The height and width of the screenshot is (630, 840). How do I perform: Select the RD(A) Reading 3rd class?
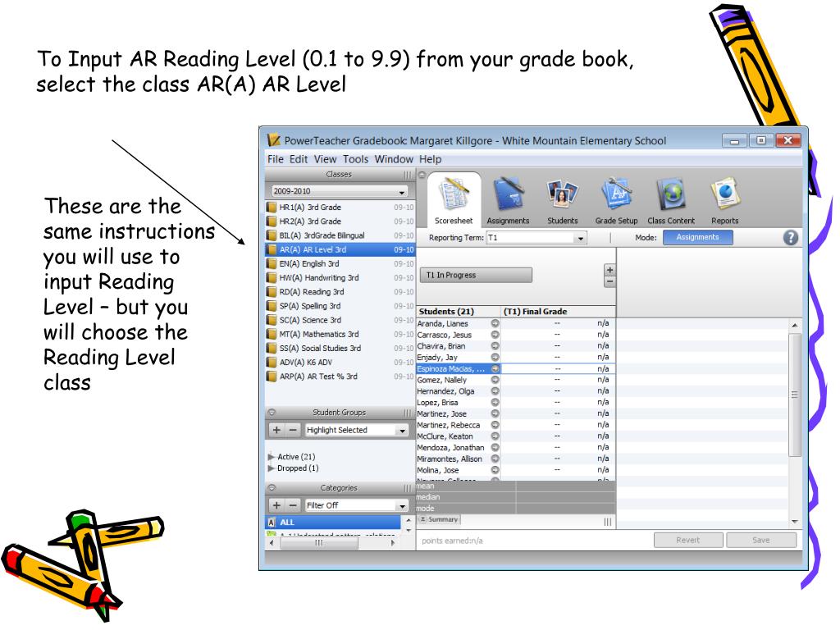click(340, 292)
